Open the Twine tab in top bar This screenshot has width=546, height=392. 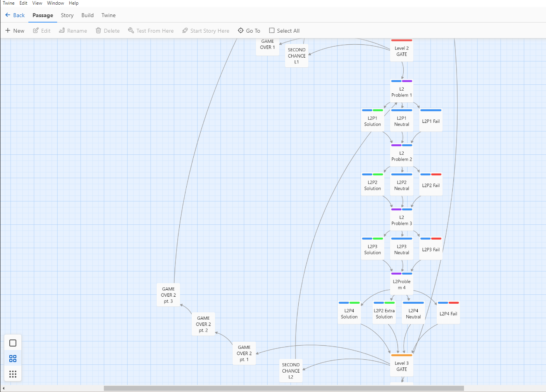(x=108, y=15)
